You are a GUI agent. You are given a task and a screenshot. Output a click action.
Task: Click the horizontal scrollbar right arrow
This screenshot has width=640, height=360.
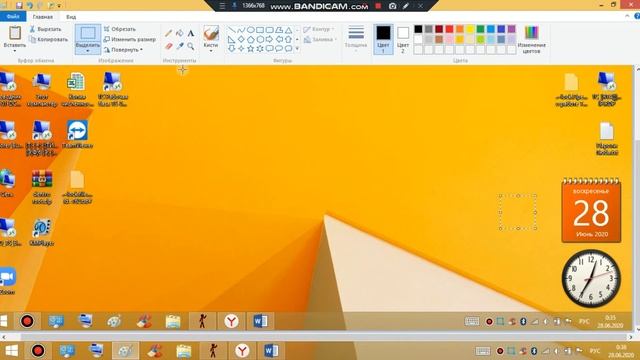[x=631, y=337]
